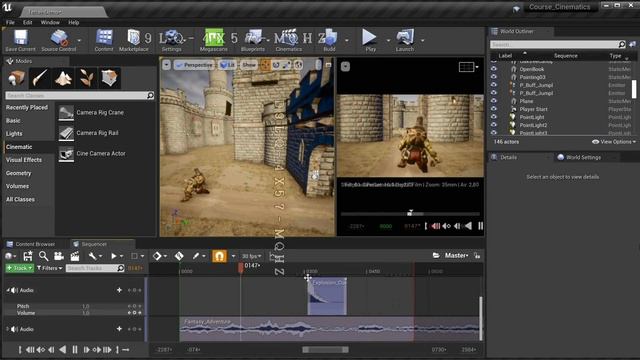
Task: Toggle visibility eye for PointLight actor
Action: [493, 117]
